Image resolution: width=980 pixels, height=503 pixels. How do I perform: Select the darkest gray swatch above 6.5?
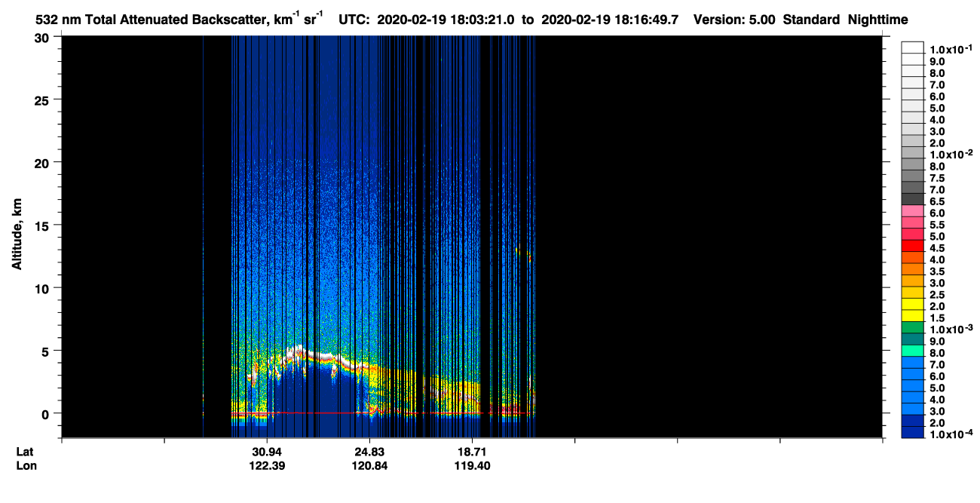click(912, 199)
